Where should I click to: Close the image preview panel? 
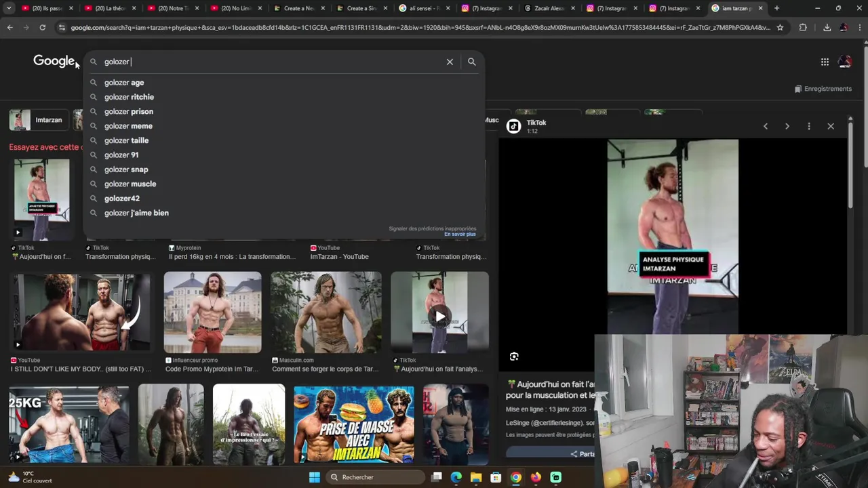(x=831, y=126)
